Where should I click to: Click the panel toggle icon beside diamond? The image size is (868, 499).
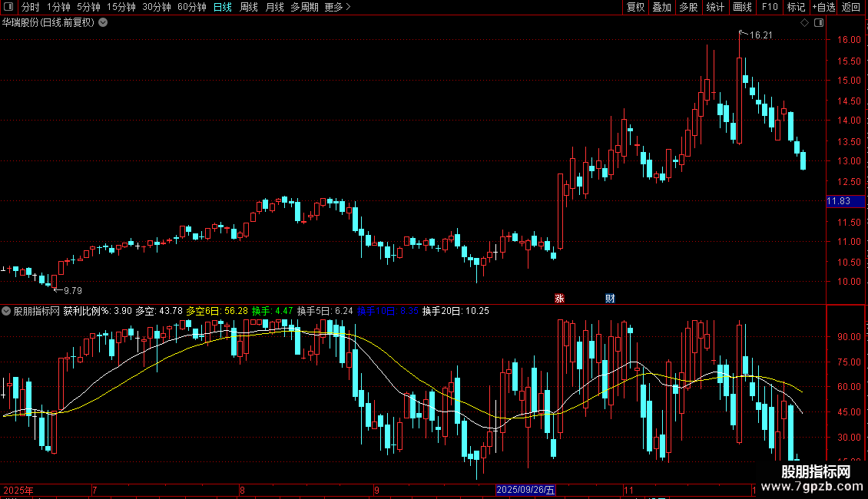click(819, 23)
